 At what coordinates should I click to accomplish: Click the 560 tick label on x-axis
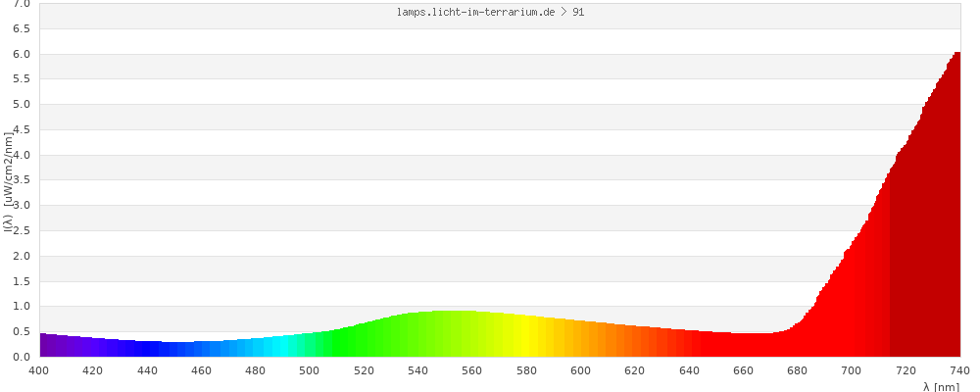472,370
